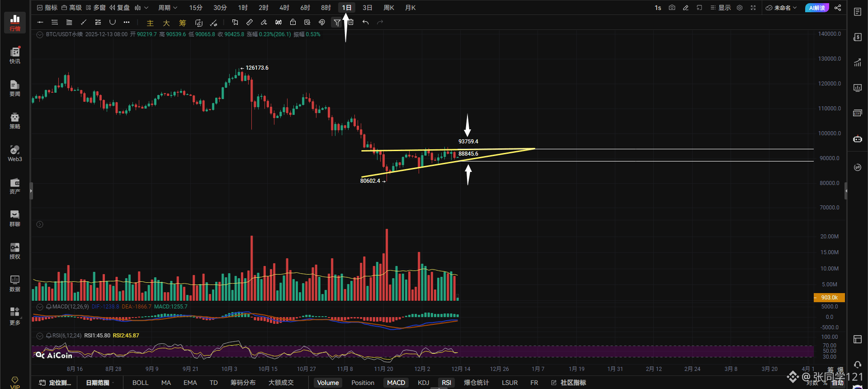
Task: Enable the KDJ indicator
Action: click(424, 383)
